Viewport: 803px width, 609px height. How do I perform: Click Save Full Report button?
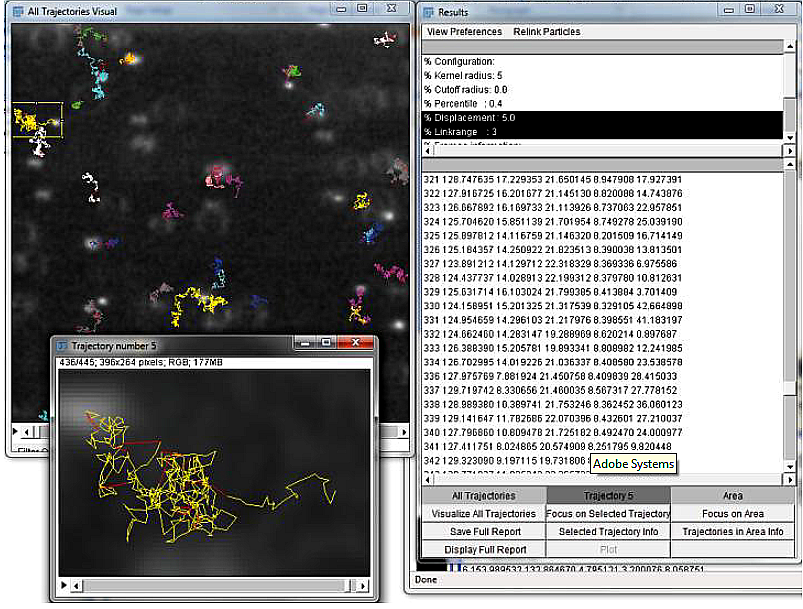(x=483, y=532)
